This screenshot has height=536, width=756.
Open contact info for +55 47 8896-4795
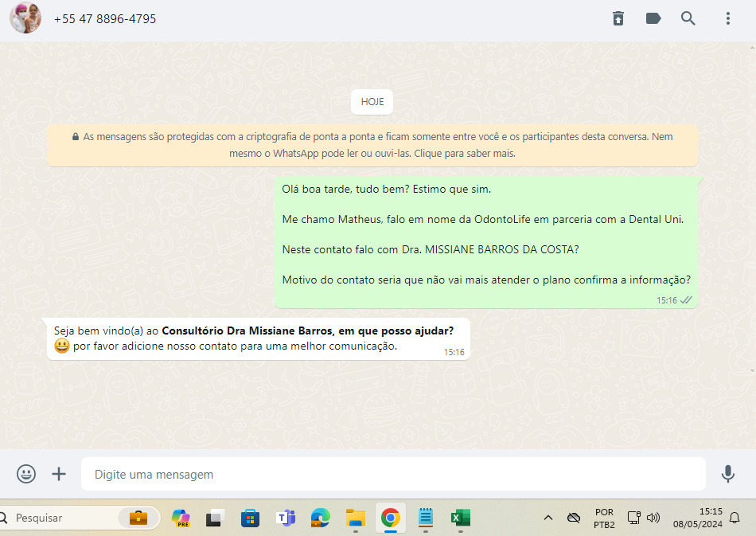click(x=105, y=18)
